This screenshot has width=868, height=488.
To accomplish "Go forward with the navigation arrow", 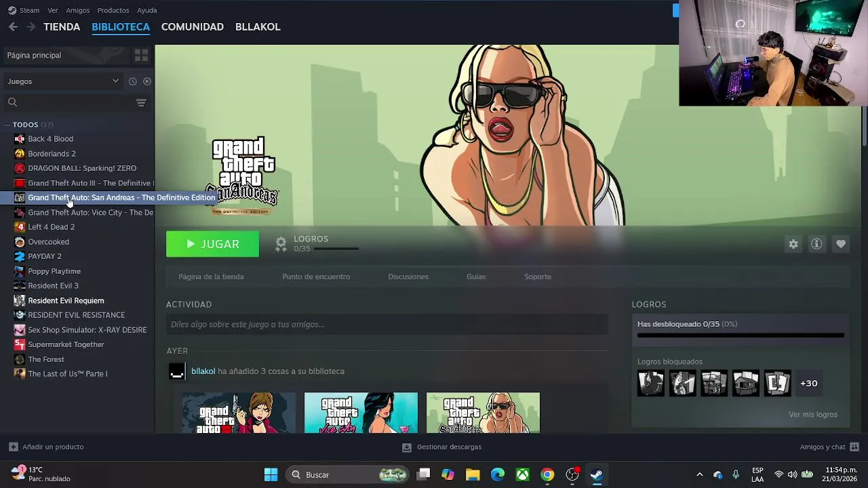I will tap(31, 26).
